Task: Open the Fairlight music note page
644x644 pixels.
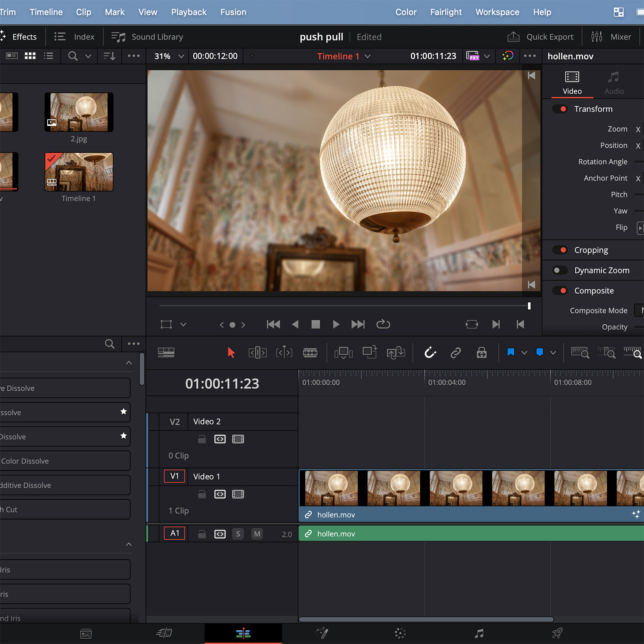Action: tap(479, 633)
